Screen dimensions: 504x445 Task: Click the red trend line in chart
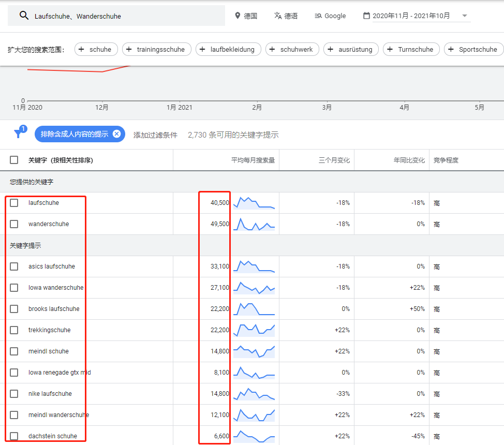coord(79,69)
